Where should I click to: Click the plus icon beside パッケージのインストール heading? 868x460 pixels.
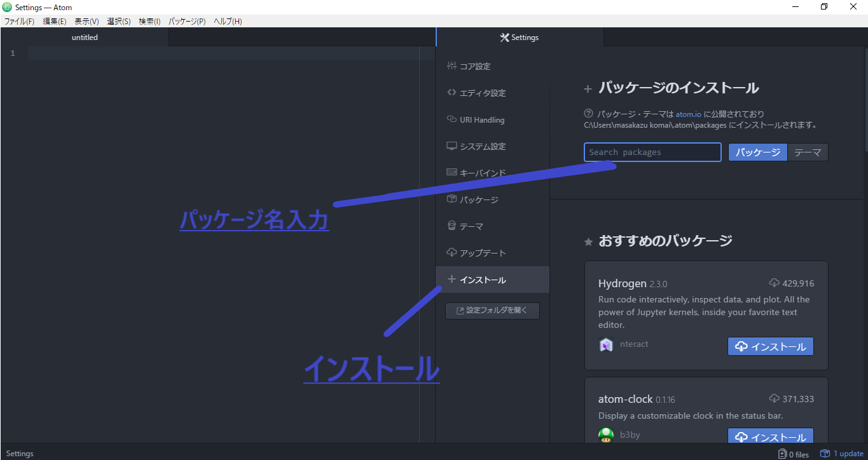pyautogui.click(x=588, y=89)
